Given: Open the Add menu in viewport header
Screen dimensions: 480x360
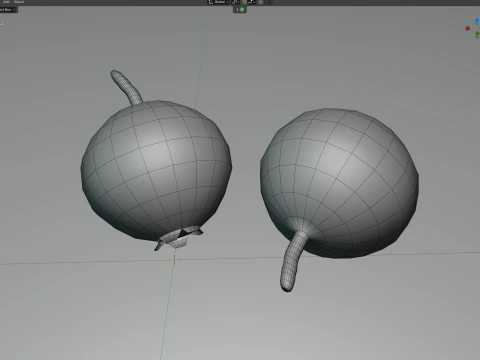Looking at the screenshot, I should [6, 2].
